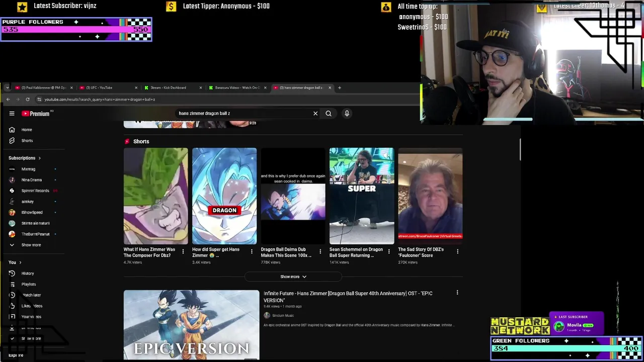Click the Purple Followers progress bar
This screenshot has width=644, height=362.
tap(76, 30)
